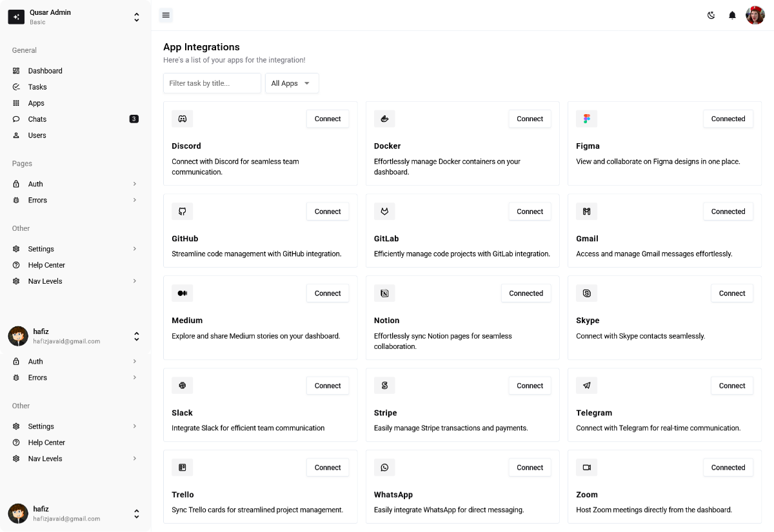The width and height of the screenshot is (774, 532).
Task: Connect the Docker integration
Action: (530, 119)
